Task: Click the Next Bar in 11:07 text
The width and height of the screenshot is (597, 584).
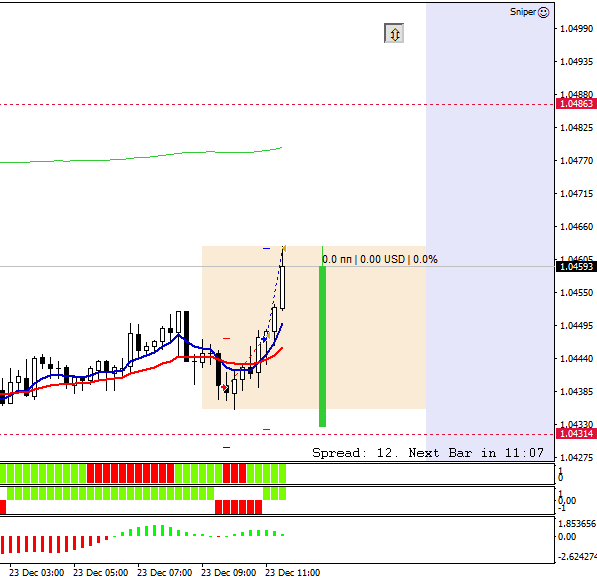Action: pos(476,453)
